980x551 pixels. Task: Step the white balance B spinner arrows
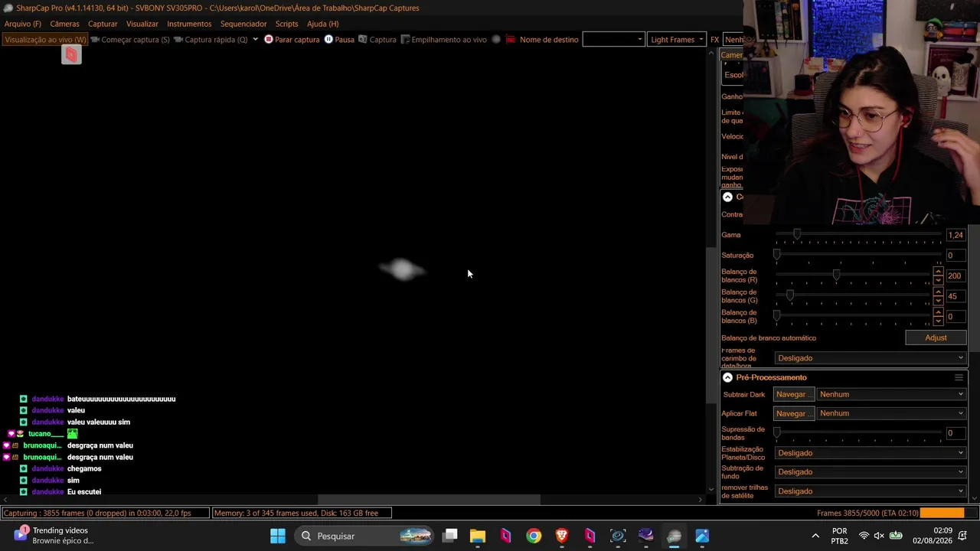(x=938, y=316)
